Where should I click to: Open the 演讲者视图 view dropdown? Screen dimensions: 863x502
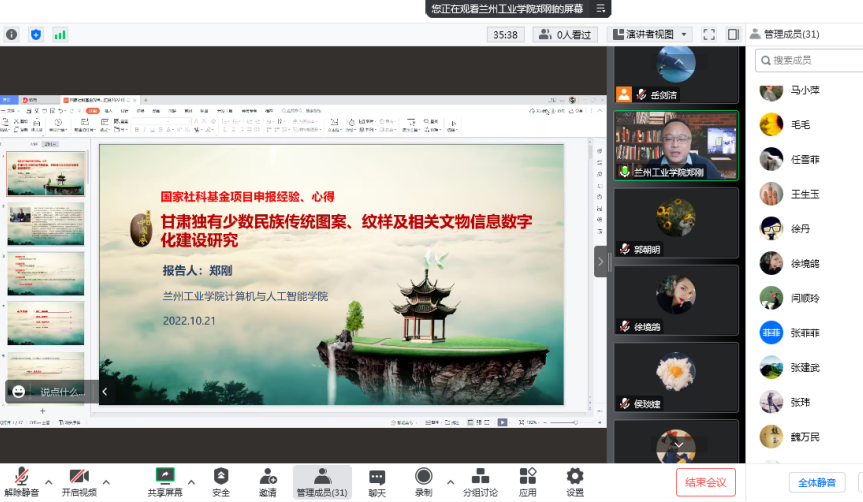tap(650, 34)
